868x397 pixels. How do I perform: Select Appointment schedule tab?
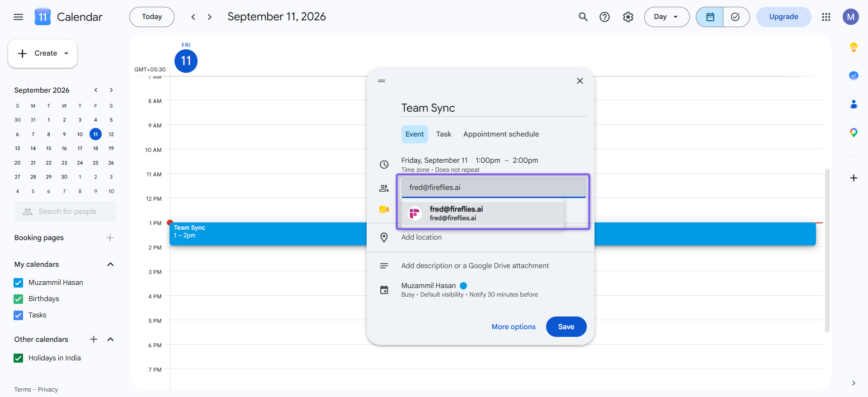pos(501,134)
